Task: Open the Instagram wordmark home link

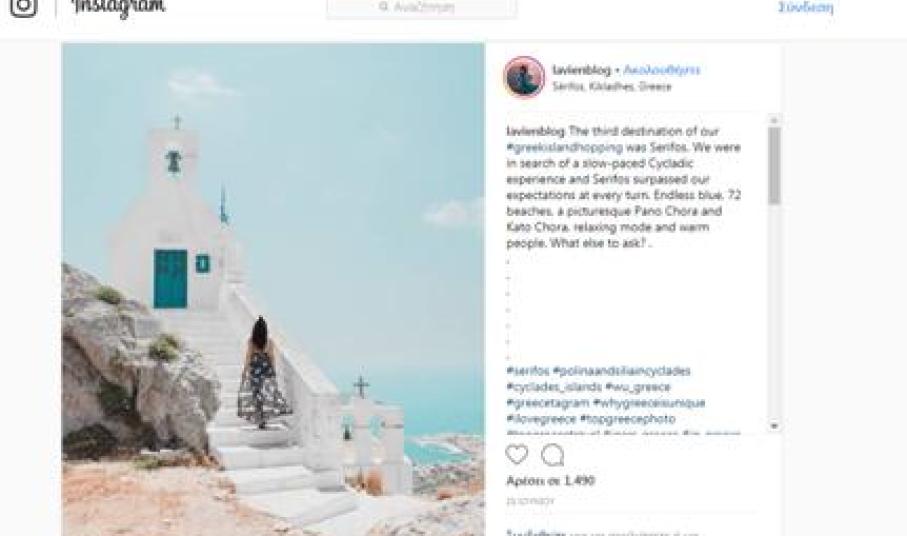Action: point(119,7)
